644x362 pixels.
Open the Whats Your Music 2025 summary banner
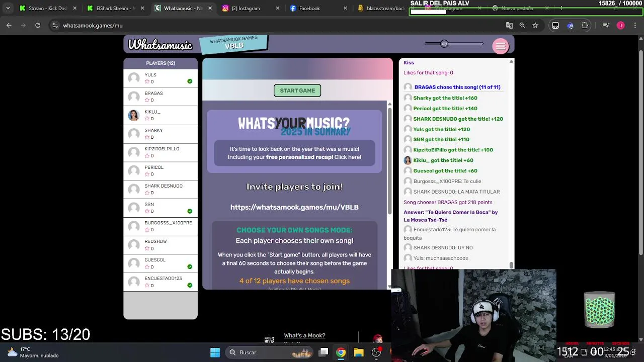coord(294,141)
